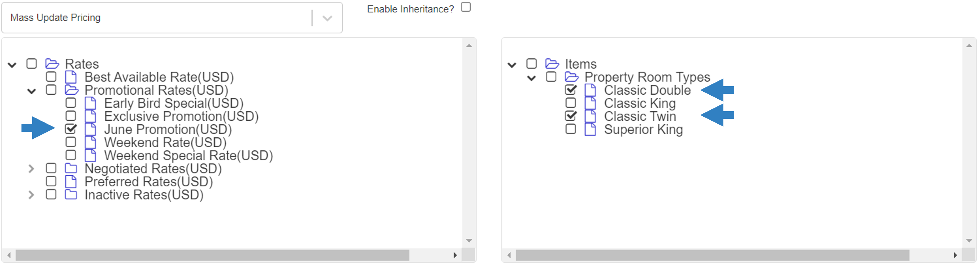This screenshot has width=980, height=266.
Task: Collapse the Promotional Rates(USD) node
Action: pos(32,91)
